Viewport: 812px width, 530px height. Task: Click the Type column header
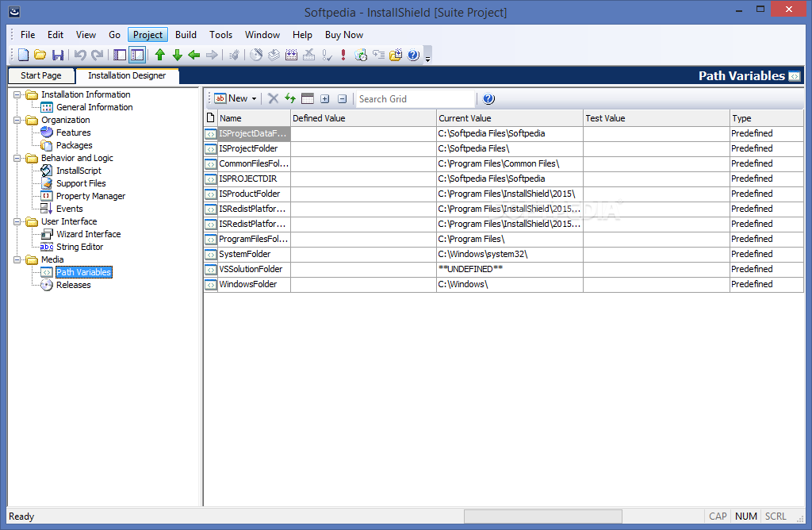767,118
